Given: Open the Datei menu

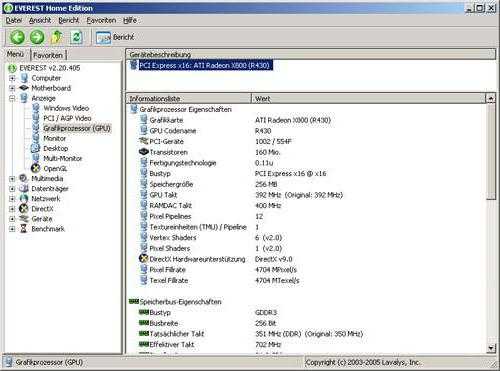Looking at the screenshot, I should pos(14,21).
